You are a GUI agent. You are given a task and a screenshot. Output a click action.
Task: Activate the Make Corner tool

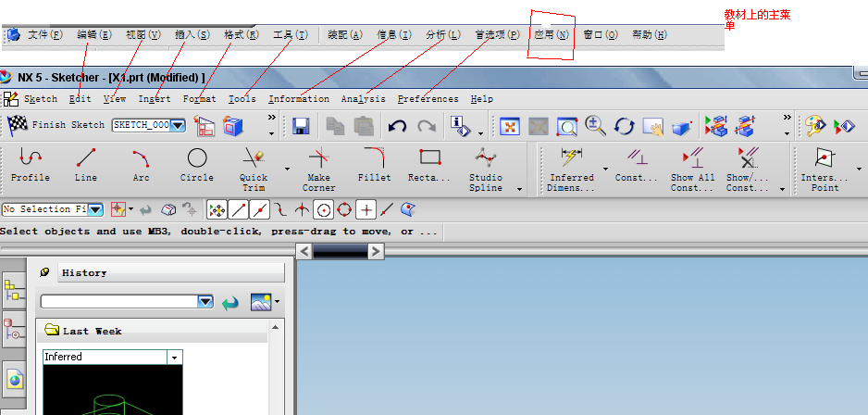pos(319,169)
